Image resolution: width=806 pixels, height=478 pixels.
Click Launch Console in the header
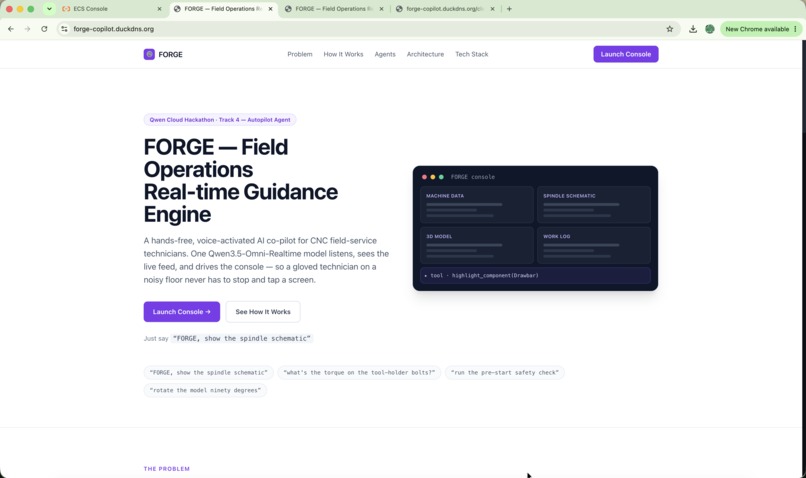(626, 54)
